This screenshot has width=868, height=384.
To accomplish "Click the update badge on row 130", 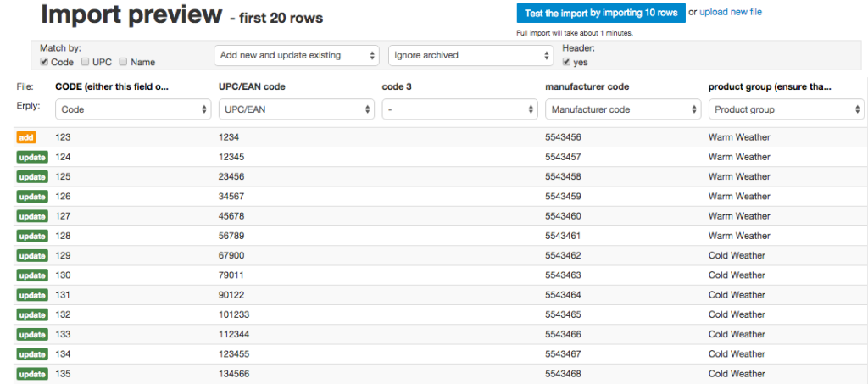I will [x=32, y=275].
